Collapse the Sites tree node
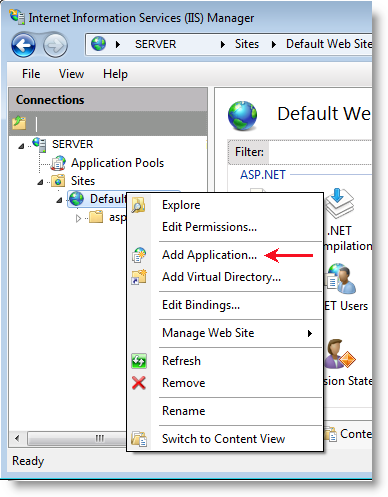The width and height of the screenshot is (388, 497). (x=40, y=182)
